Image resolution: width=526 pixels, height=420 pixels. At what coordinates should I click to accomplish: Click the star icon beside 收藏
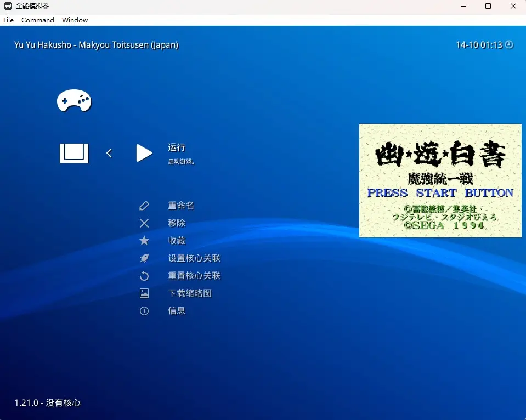(144, 241)
